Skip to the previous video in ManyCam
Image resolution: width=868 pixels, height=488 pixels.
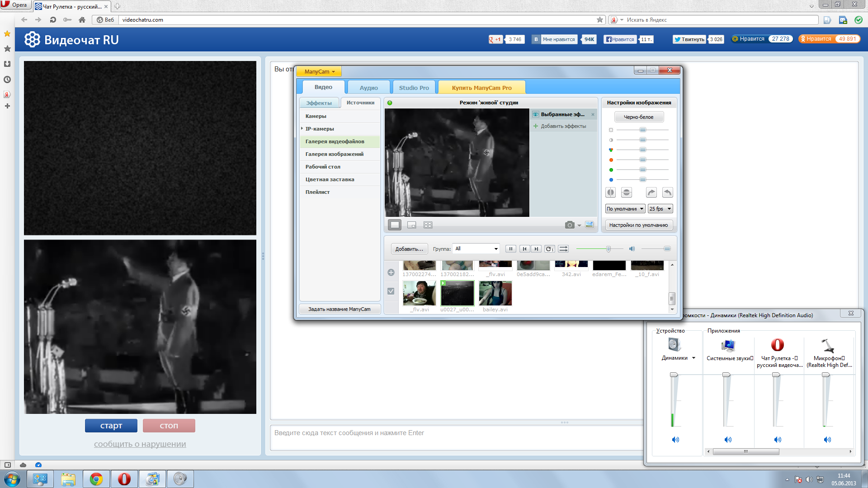pyautogui.click(x=524, y=249)
